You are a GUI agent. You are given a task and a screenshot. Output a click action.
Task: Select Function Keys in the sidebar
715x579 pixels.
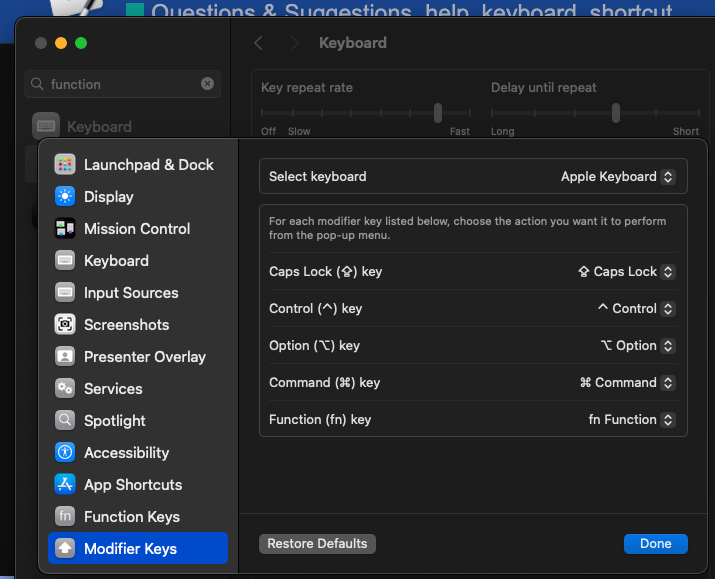pyautogui.click(x=131, y=517)
